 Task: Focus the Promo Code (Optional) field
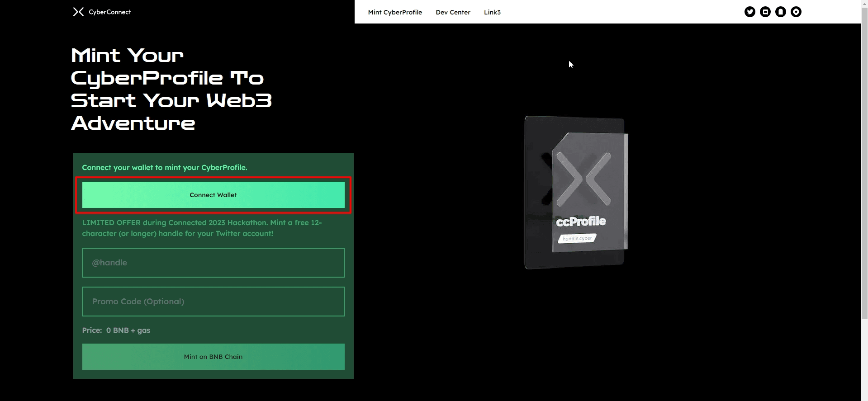(213, 302)
